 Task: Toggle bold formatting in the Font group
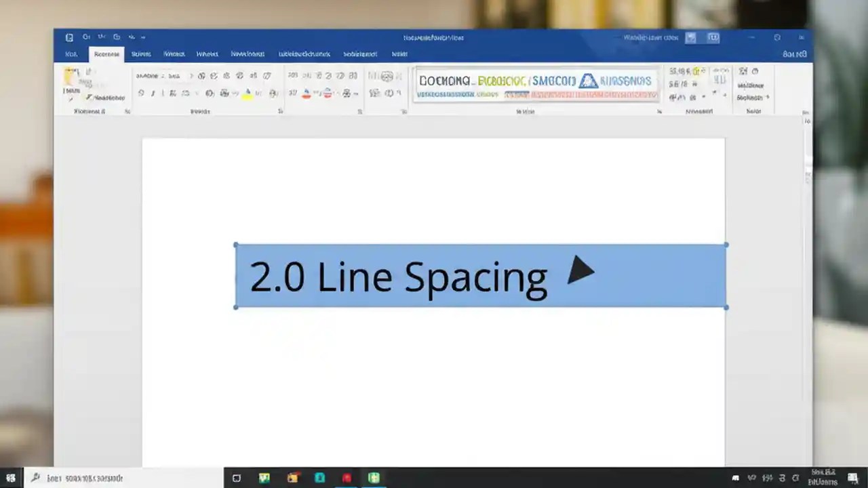pyautogui.click(x=141, y=93)
